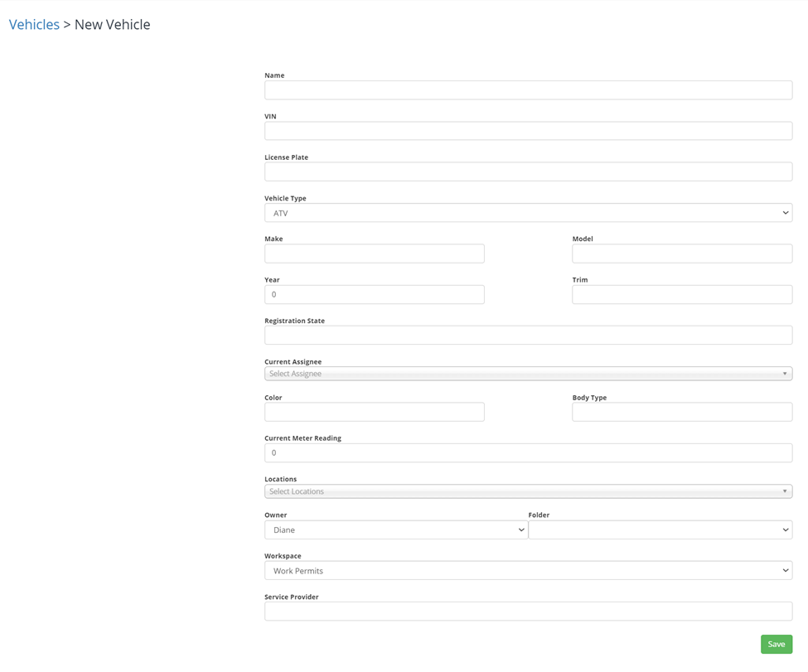808x672 pixels.
Task: Expand the Owner dropdown showing Diane
Action: [x=396, y=529]
